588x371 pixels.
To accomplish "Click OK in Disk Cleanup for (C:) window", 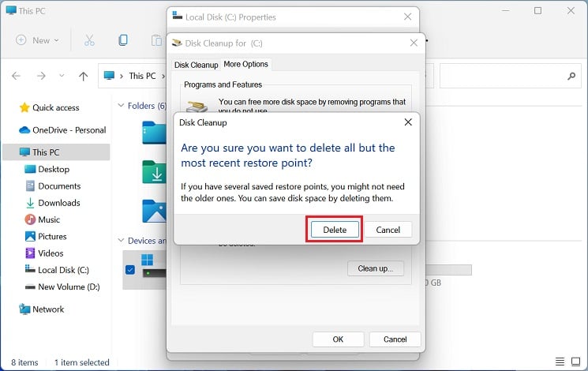I will (338, 339).
